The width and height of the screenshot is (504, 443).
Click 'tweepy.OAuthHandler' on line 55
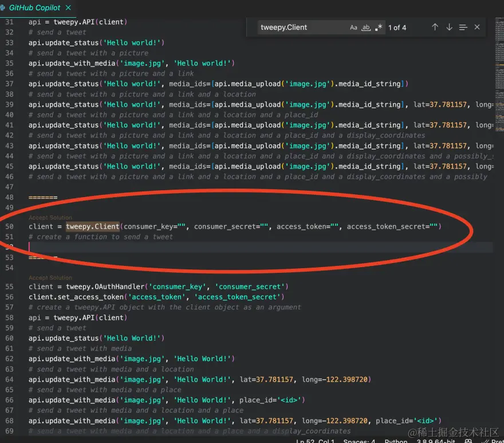105,287
